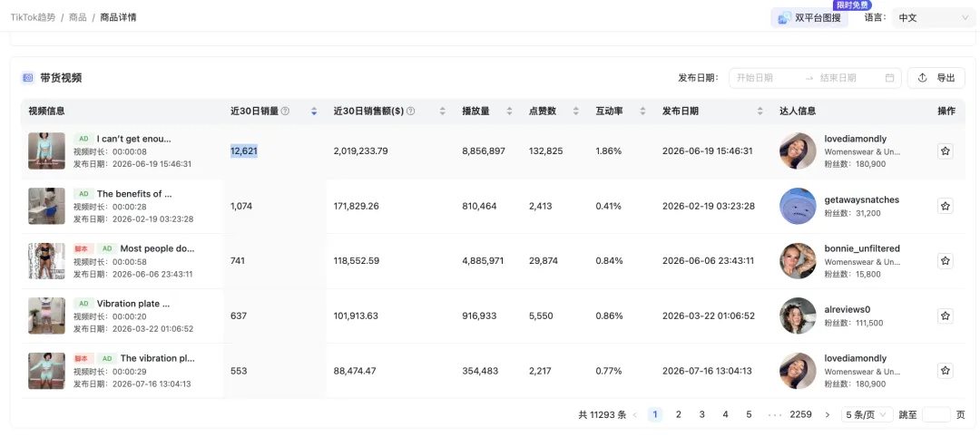Click the 带货视频 section icon
Image resolution: width=980 pixels, height=437 pixels.
pos(27,78)
